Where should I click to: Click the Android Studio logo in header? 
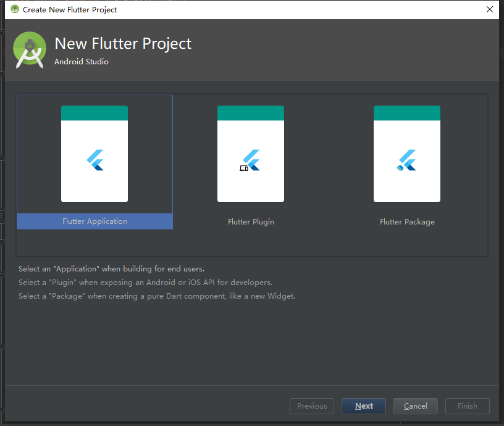(x=30, y=50)
